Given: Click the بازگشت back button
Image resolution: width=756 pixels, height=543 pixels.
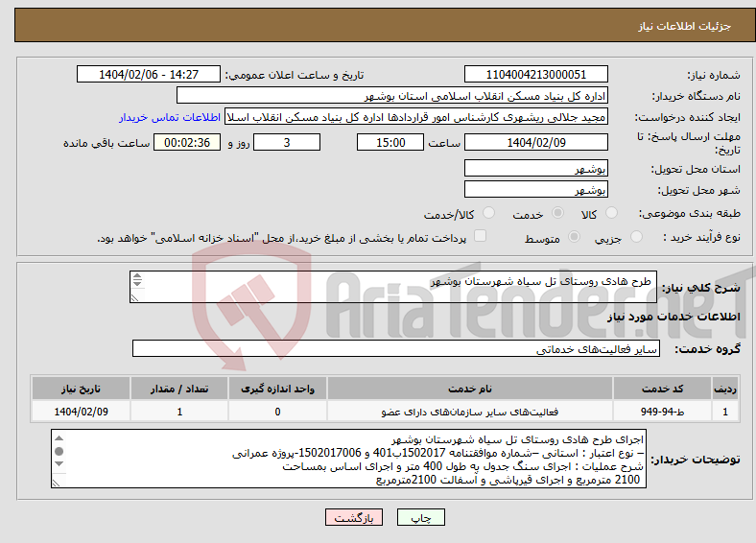Looking at the screenshot, I should pos(354,517).
